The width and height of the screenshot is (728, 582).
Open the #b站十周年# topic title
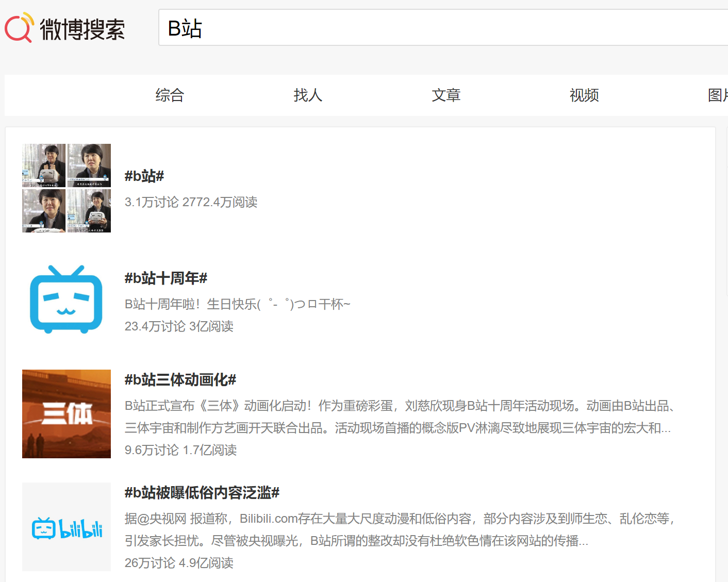click(x=166, y=278)
